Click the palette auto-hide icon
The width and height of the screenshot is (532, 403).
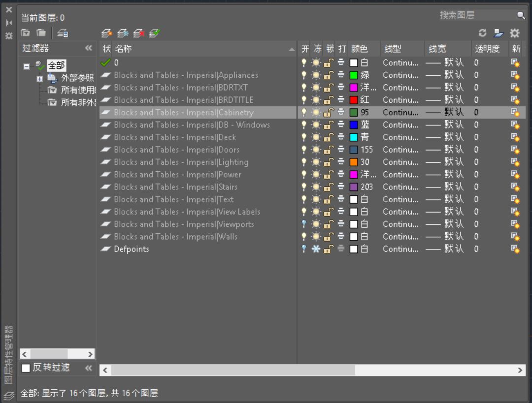9,23
